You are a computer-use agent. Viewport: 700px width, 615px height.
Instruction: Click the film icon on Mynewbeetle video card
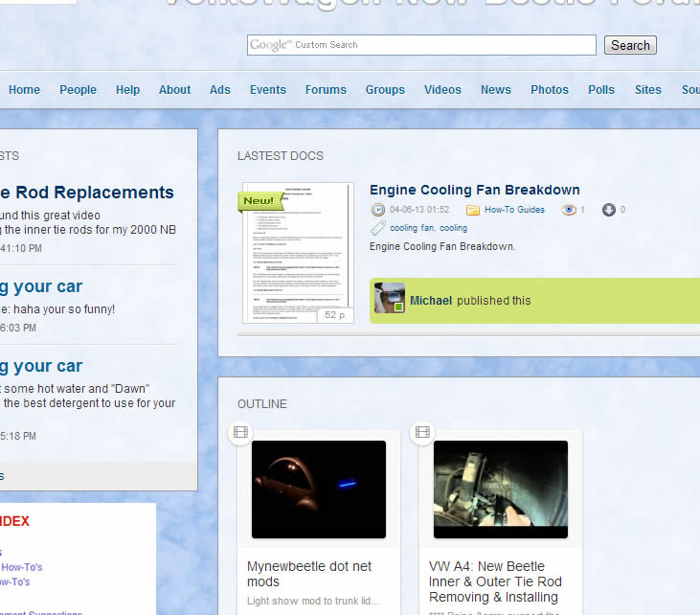(x=240, y=433)
